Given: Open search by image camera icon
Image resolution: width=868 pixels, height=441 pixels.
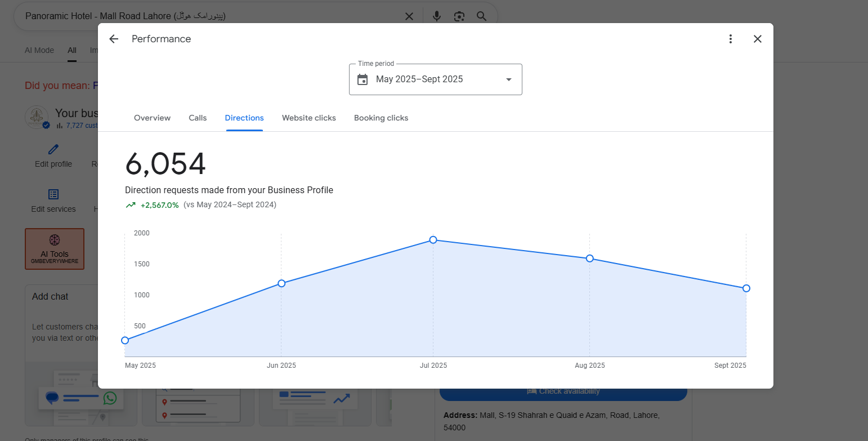Looking at the screenshot, I should 459,16.
